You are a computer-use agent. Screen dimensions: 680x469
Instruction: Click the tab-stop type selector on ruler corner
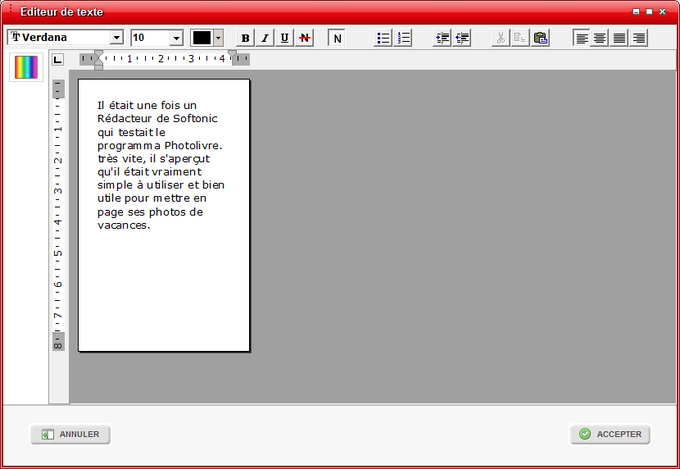[x=58, y=59]
